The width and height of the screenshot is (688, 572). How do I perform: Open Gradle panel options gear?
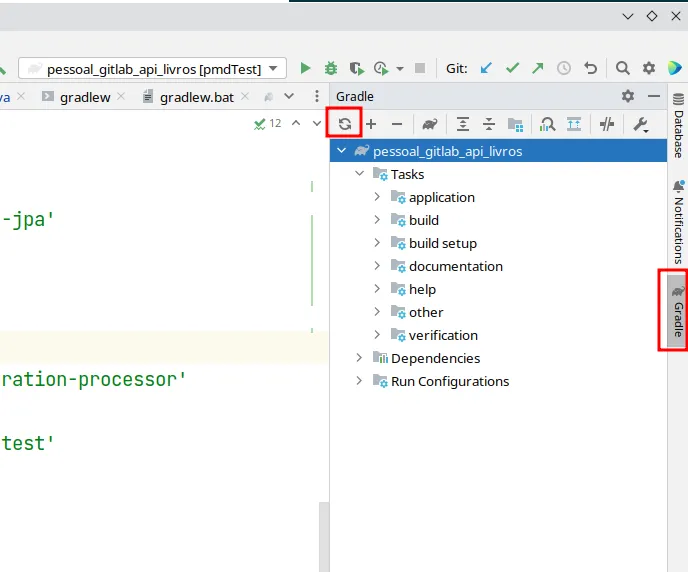(x=628, y=96)
